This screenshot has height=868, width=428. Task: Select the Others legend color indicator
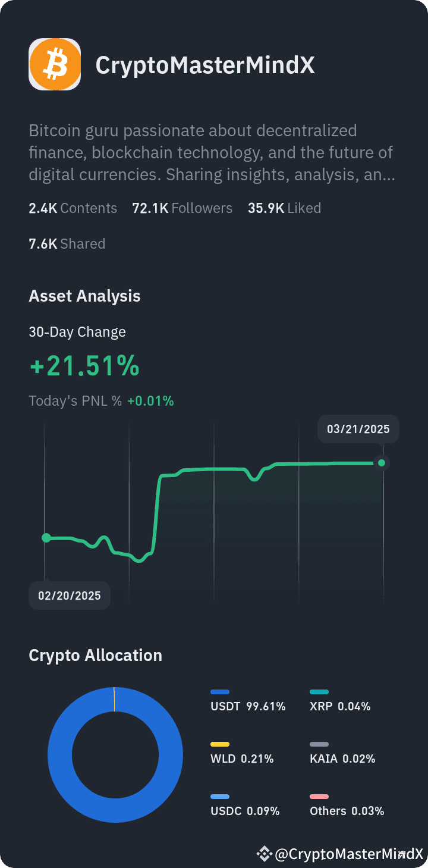point(319,797)
